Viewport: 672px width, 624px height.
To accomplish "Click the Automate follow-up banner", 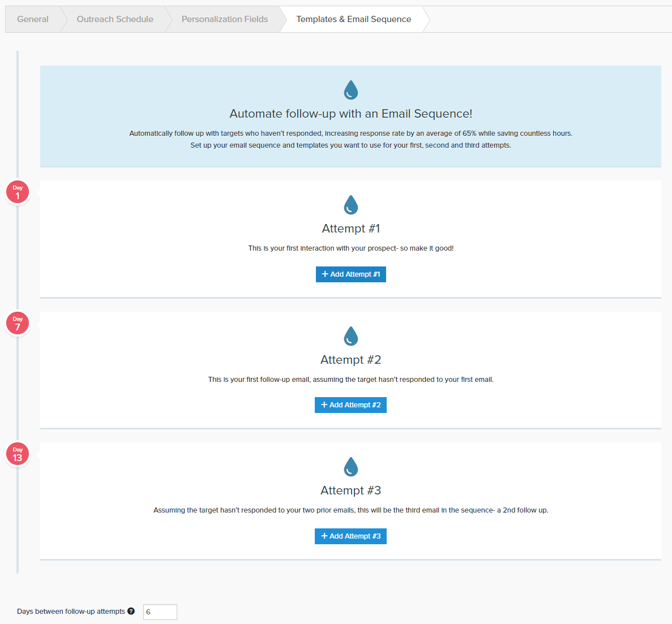I will 350,117.
